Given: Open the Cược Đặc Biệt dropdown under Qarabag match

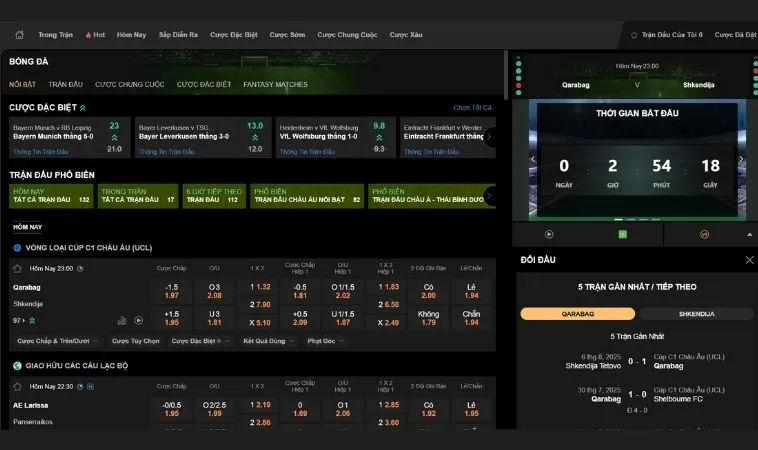Looking at the screenshot, I should pos(200,341).
